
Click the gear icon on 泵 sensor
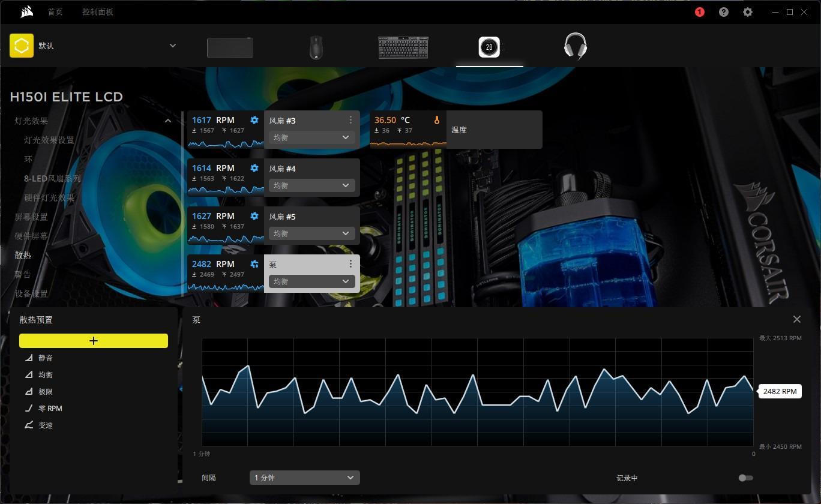pos(254,264)
